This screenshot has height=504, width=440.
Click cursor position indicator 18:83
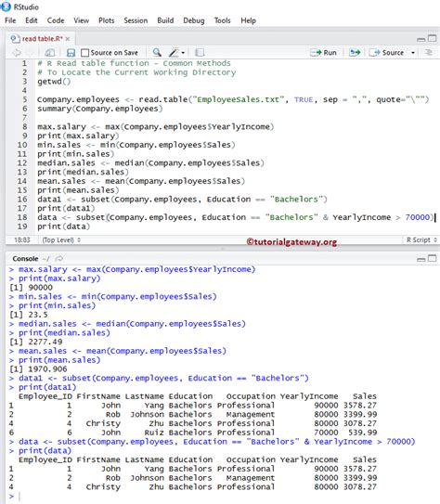pos(22,240)
